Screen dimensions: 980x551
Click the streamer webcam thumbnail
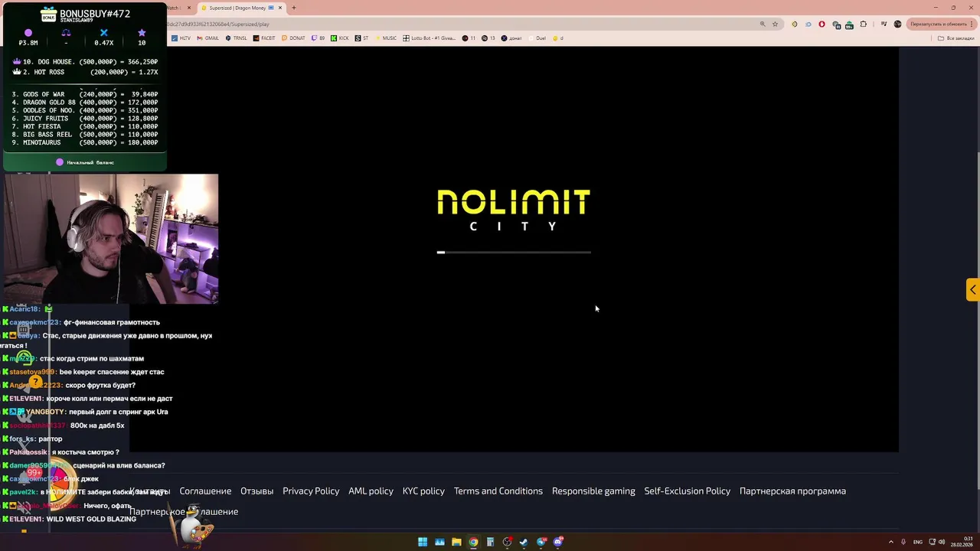111,239
